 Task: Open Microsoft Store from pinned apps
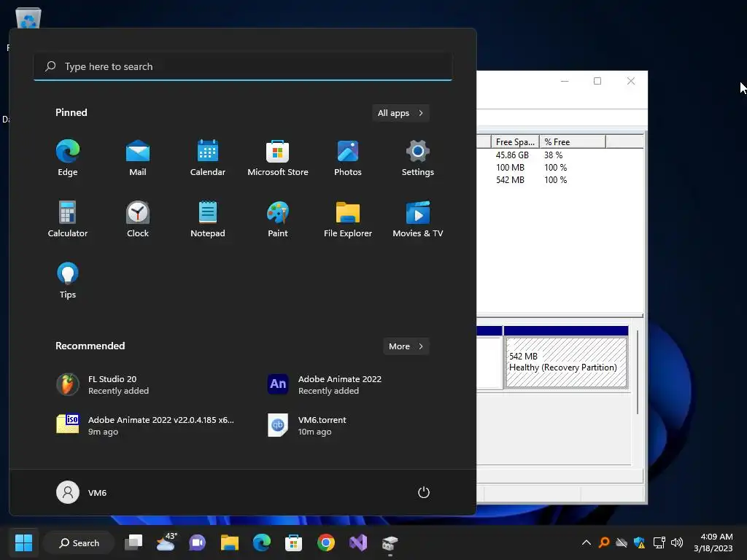278,158
